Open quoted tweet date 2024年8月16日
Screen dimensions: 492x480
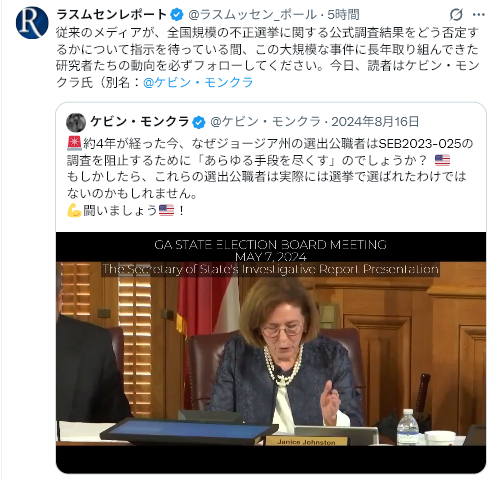point(375,122)
